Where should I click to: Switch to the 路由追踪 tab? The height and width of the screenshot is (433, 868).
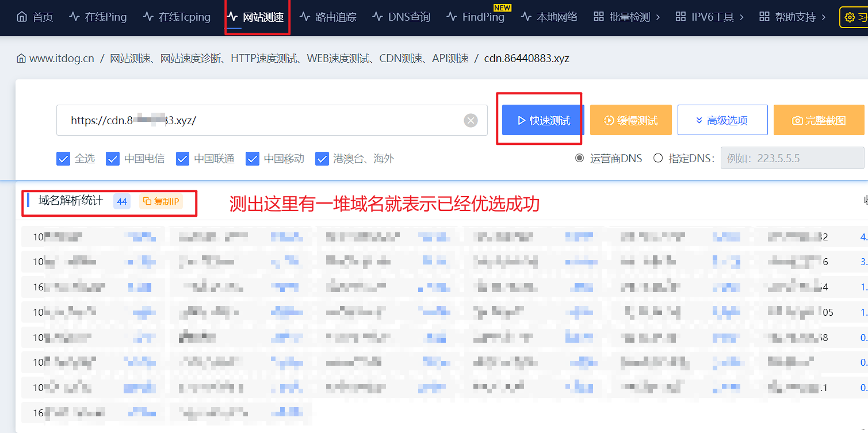pos(328,17)
